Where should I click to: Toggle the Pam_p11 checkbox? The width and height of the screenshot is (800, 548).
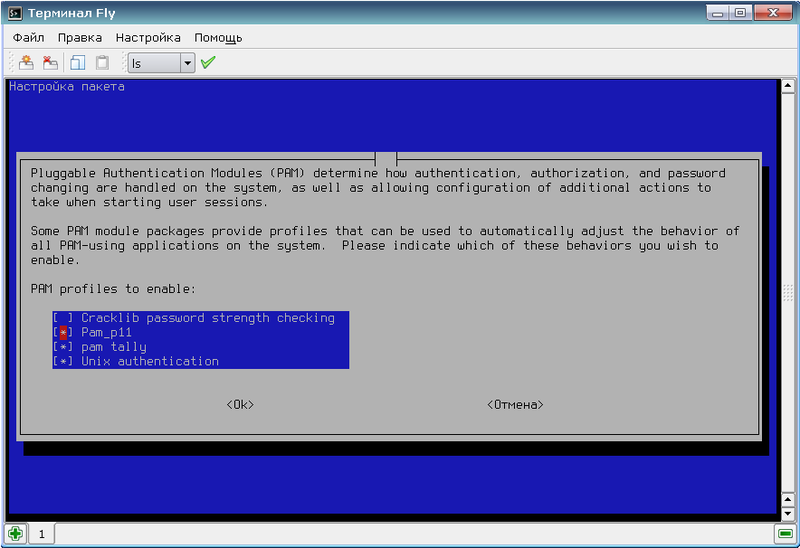(x=63, y=333)
